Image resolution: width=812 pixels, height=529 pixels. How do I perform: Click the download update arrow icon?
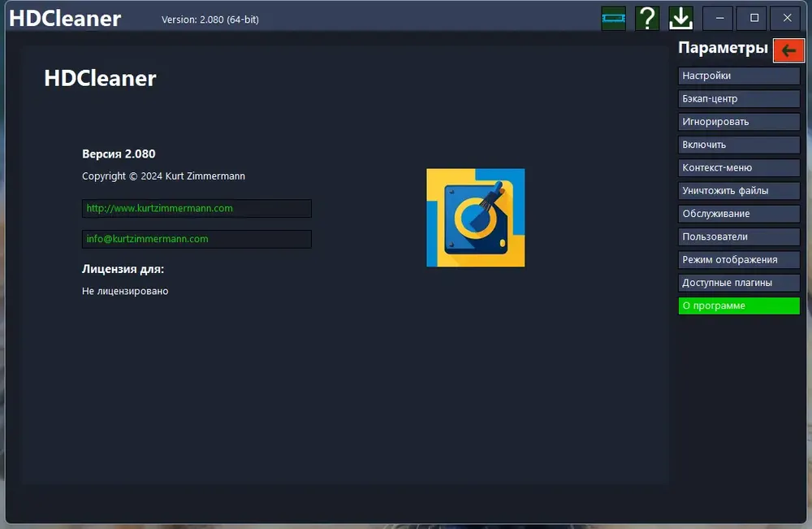tap(680, 19)
